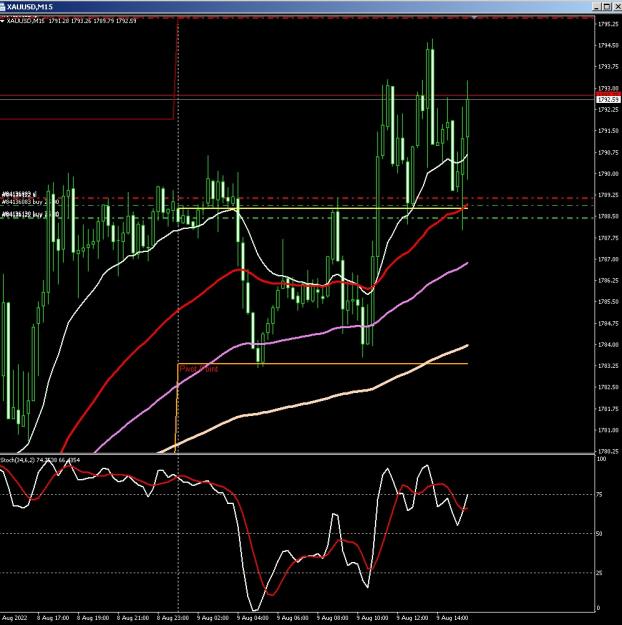Click the 1781.75 price scale label
Screen dimensions: 622x625
point(608,409)
